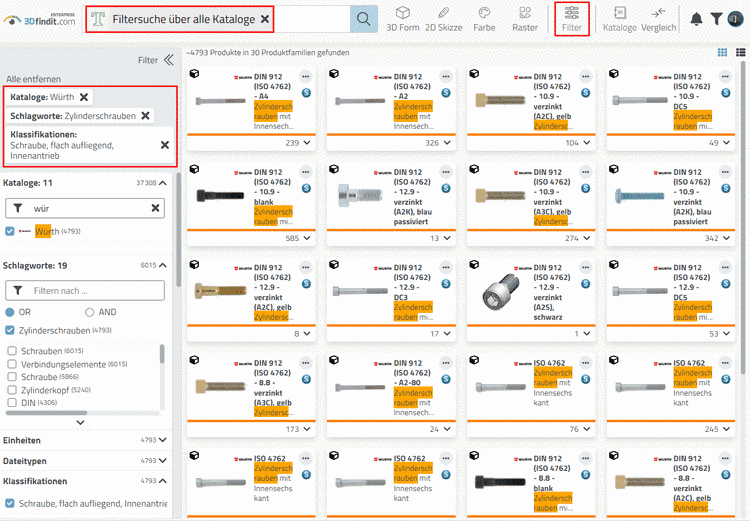Collapse the Klassifikationen section
This screenshot has height=521, width=750.
tap(163, 480)
